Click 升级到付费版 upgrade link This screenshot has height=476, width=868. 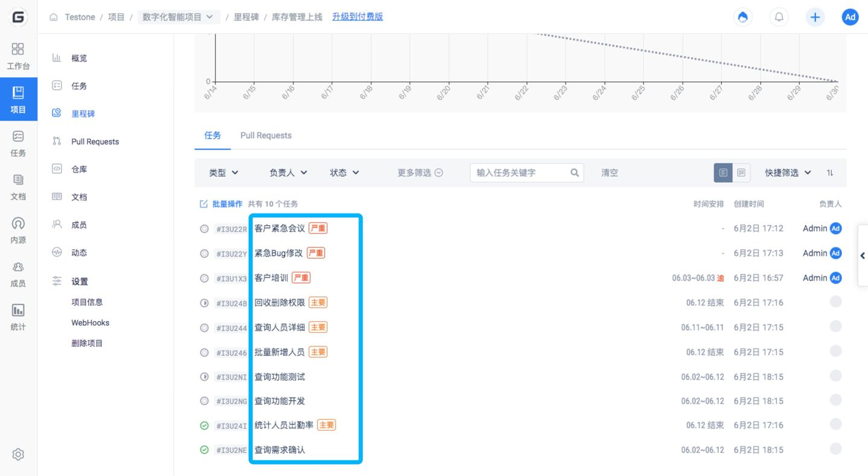click(357, 17)
